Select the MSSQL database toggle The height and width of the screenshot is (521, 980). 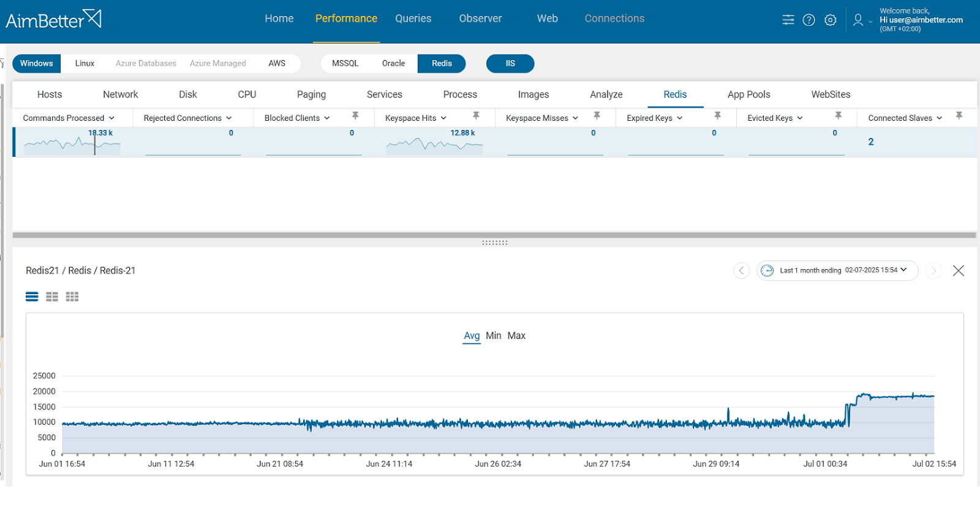coord(345,64)
